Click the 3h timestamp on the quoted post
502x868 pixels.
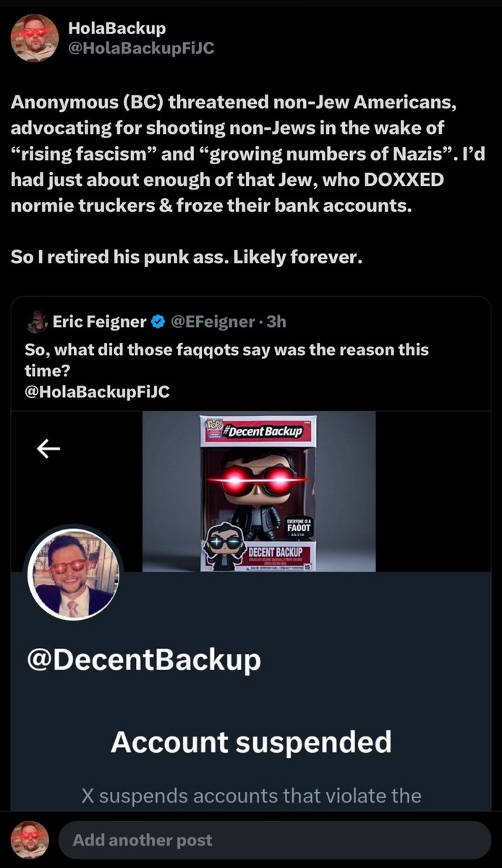(276, 321)
